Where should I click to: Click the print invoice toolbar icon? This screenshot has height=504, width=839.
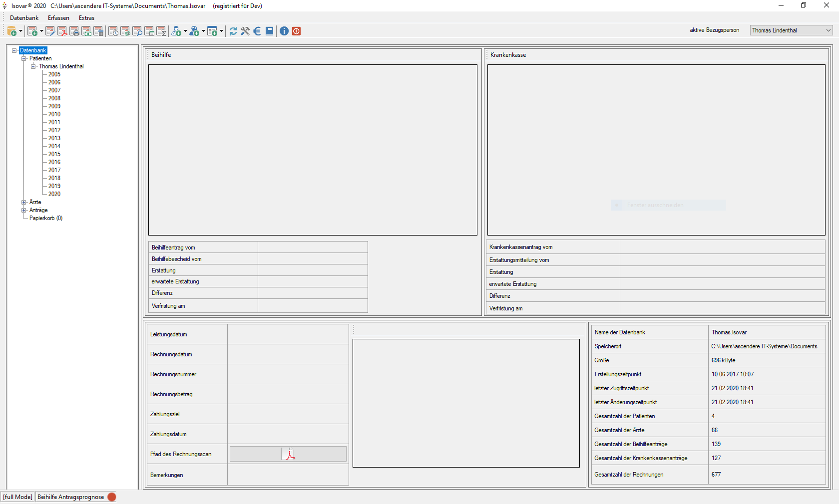[74, 31]
